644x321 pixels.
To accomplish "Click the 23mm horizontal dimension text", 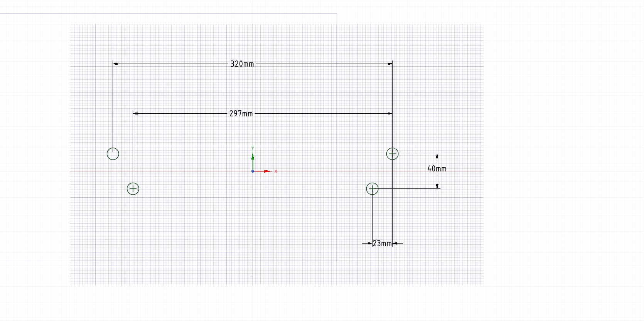I will 382,244.
